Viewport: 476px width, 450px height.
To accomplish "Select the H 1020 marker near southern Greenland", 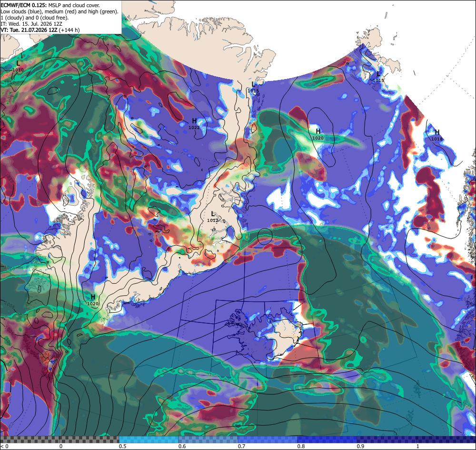I will tap(93, 300).
